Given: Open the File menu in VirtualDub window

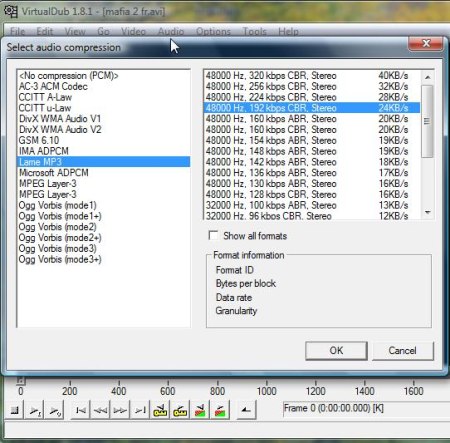Looking at the screenshot, I should point(18,32).
